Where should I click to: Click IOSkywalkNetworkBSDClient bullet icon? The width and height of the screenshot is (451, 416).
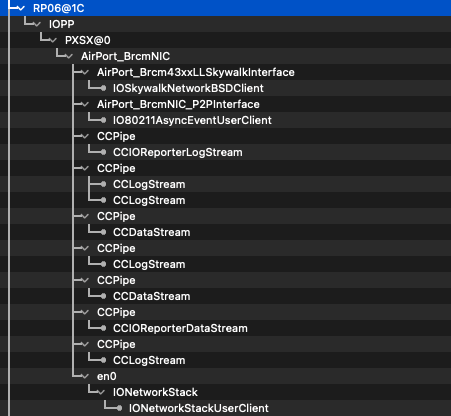(x=103, y=88)
